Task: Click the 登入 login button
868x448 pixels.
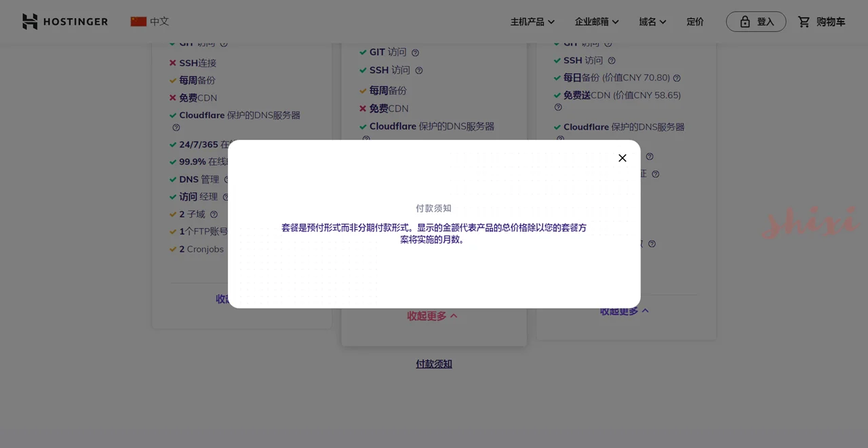Action: point(756,22)
